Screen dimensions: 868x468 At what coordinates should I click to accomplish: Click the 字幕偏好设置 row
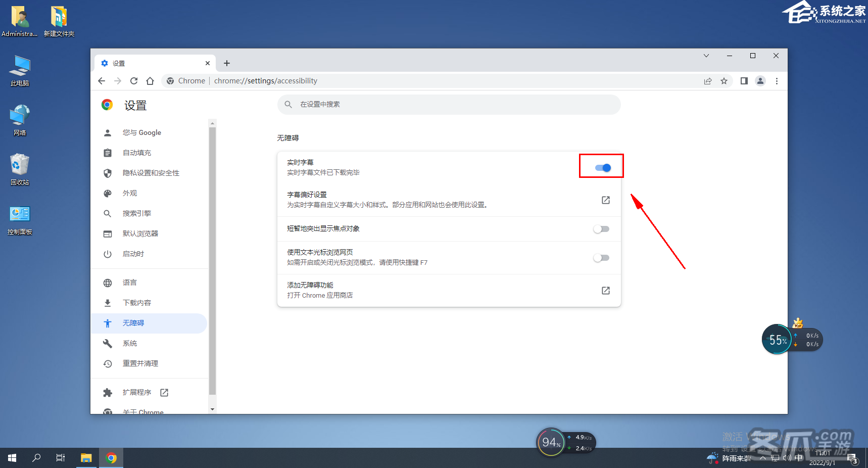tap(449, 200)
